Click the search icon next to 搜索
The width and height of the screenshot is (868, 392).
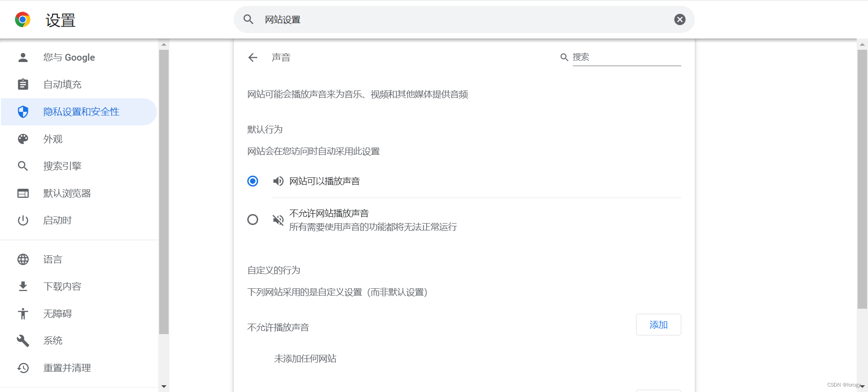pyautogui.click(x=564, y=57)
